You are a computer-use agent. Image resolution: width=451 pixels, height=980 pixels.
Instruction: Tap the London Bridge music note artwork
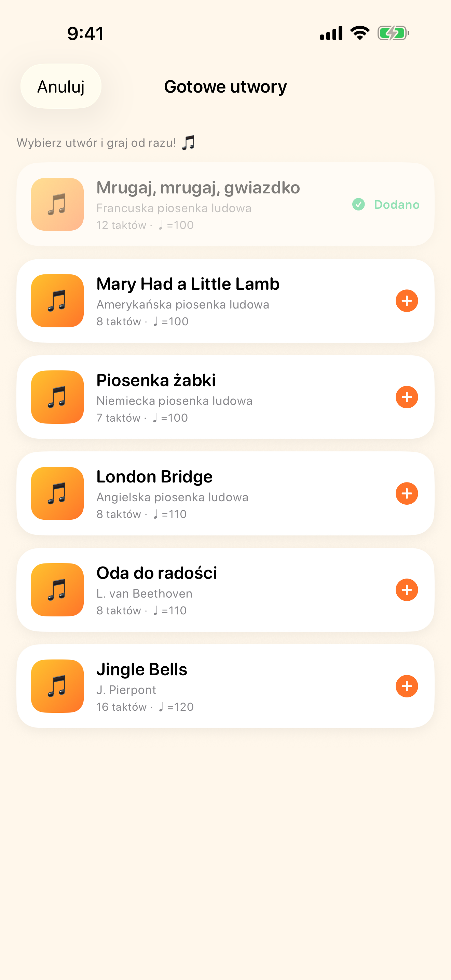57,493
